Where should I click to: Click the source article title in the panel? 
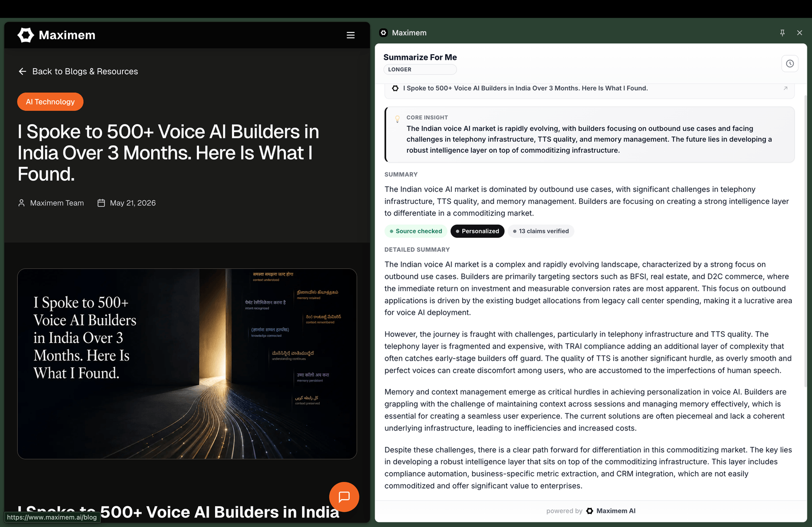[525, 88]
